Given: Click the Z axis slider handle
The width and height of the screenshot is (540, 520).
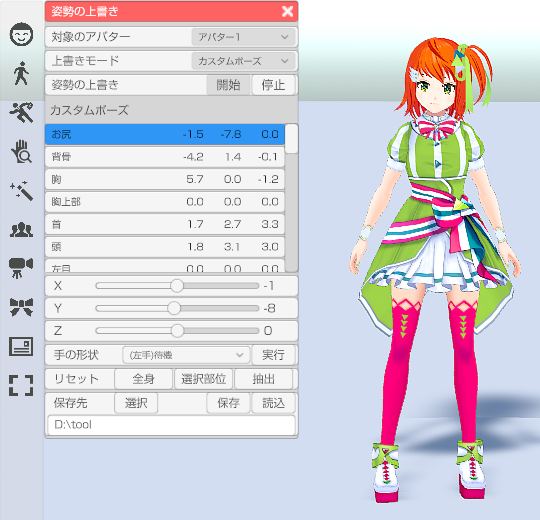Looking at the screenshot, I should coord(177,331).
